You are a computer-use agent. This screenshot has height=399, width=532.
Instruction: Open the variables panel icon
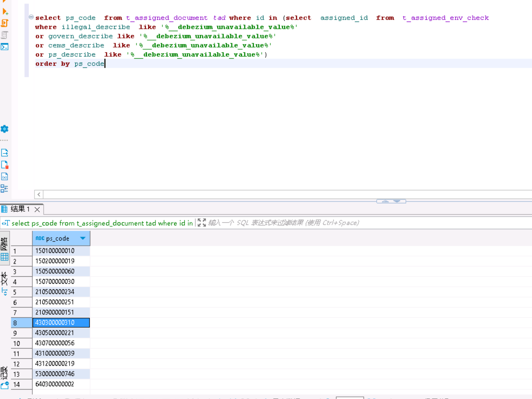(5, 177)
